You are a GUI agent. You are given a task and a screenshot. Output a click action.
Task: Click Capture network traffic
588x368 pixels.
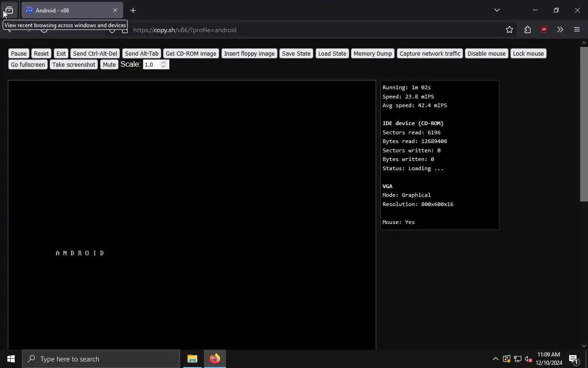click(x=430, y=53)
